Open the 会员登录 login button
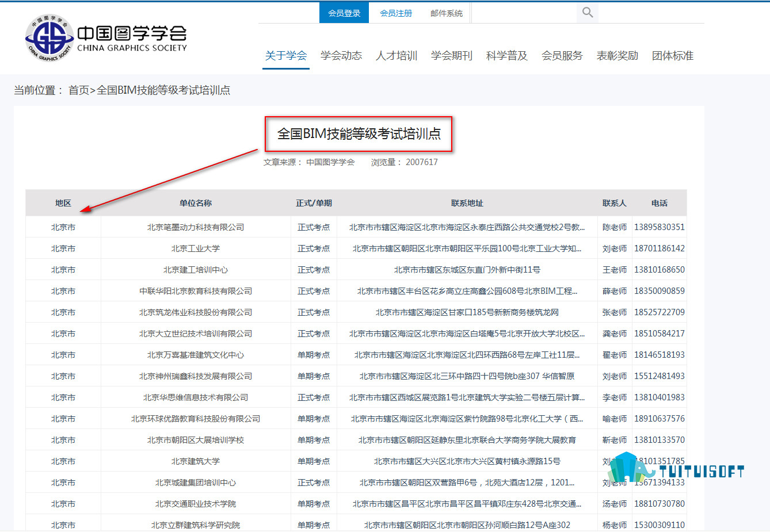 tap(344, 13)
